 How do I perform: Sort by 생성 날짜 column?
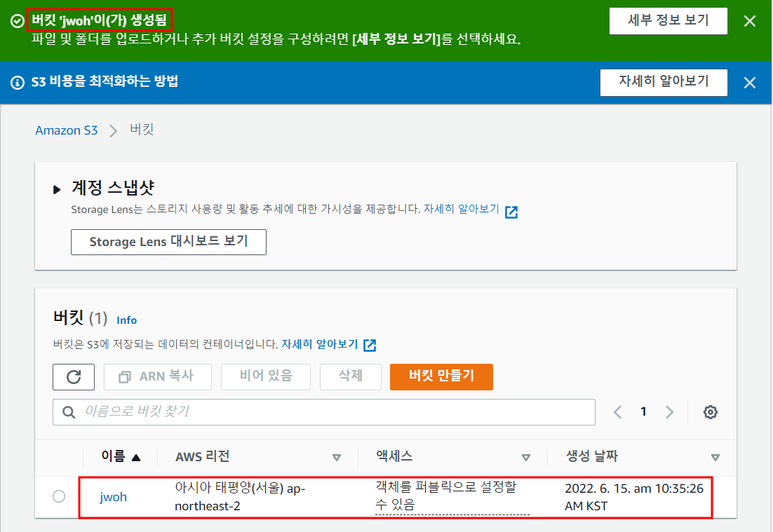click(x=643, y=457)
